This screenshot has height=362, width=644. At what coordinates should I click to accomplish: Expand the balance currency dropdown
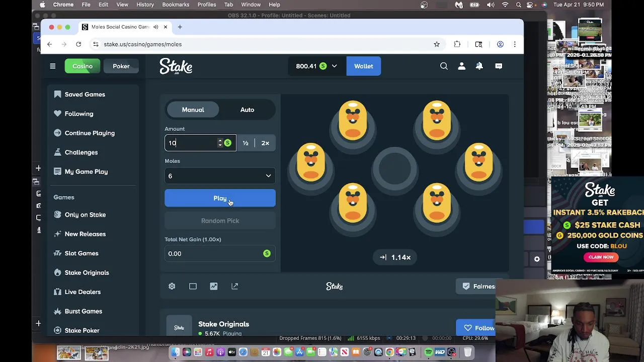point(334,66)
